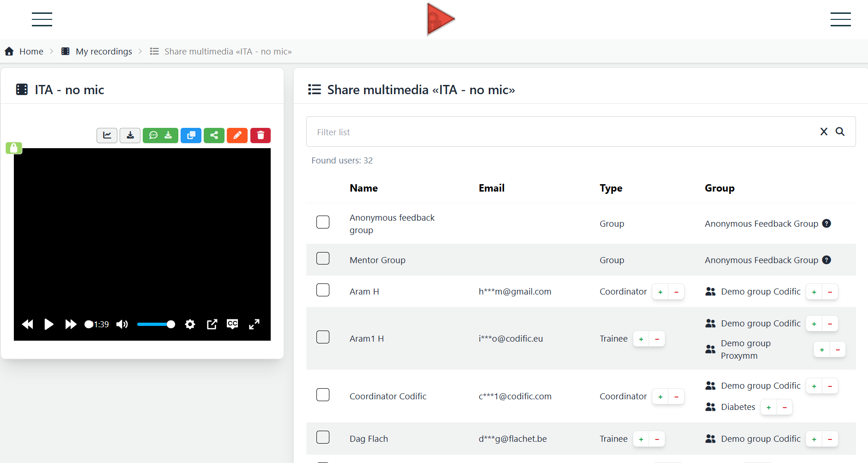
Task: Click the Type column header
Action: [611, 188]
